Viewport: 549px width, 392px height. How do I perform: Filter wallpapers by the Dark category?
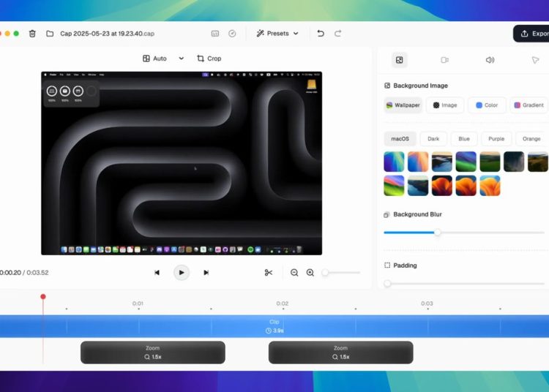click(433, 139)
